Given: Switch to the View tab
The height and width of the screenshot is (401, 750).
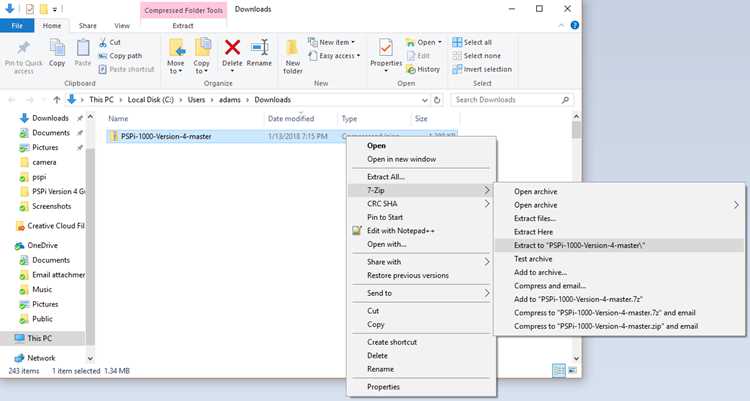Looking at the screenshot, I should 121,26.
